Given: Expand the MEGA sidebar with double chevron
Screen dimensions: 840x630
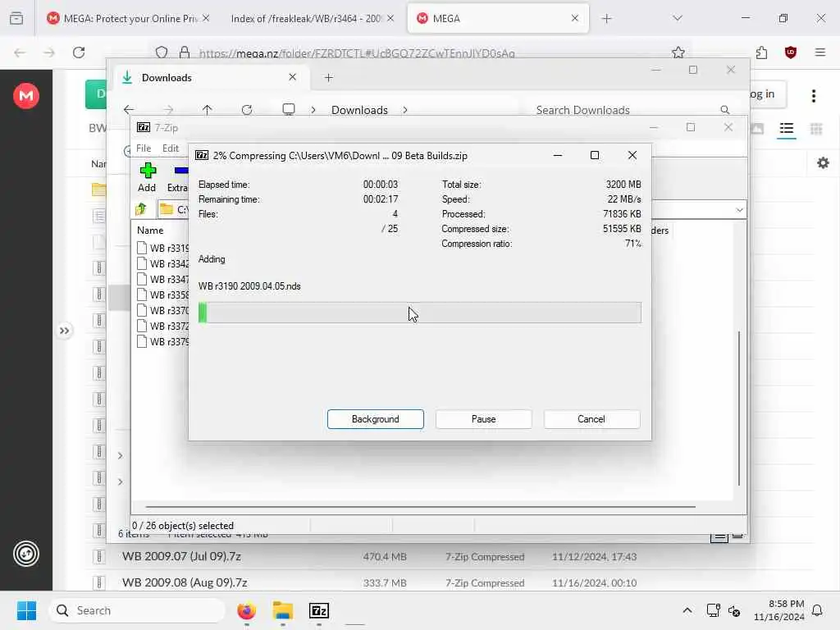Looking at the screenshot, I should (x=64, y=331).
